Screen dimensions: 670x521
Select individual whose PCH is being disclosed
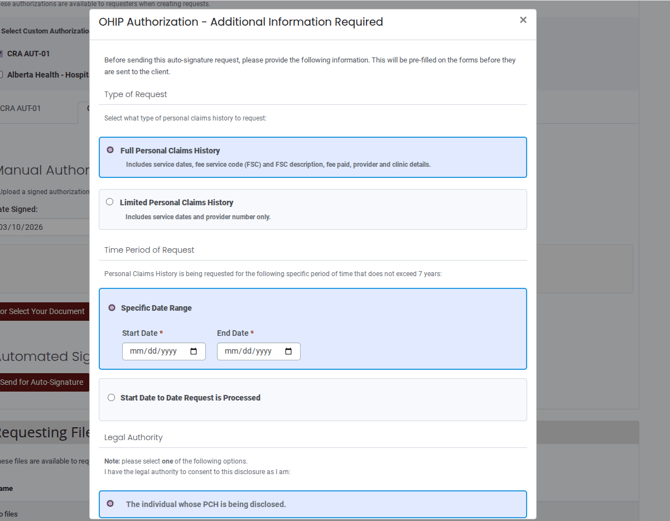[110, 504]
